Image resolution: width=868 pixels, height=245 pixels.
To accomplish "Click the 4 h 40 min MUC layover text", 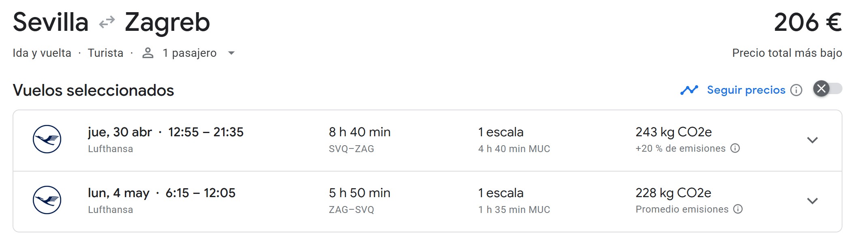I will [x=514, y=149].
